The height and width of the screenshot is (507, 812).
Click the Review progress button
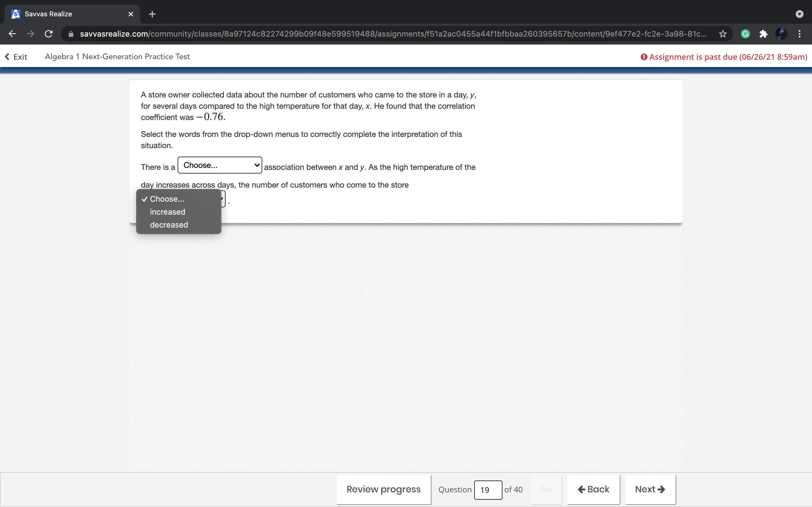[x=383, y=489]
